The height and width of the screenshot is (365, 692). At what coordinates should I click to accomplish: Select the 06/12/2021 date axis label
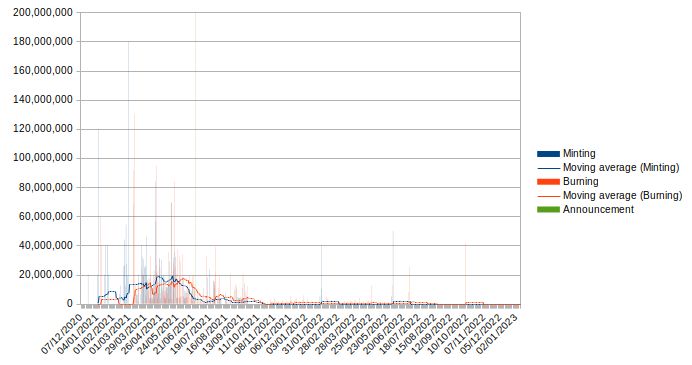tap(272, 335)
